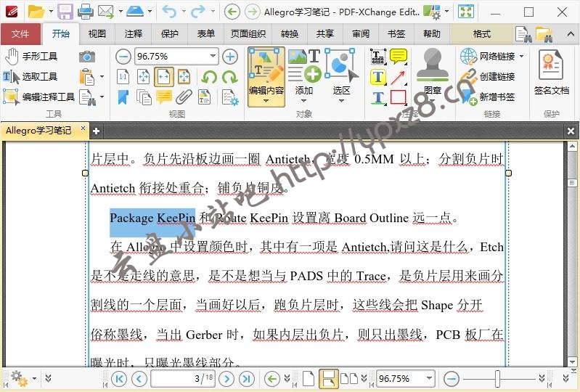This screenshot has width=580, height=392.
Task: Switch to the 视图 ribbon tab
Action: tap(97, 34)
